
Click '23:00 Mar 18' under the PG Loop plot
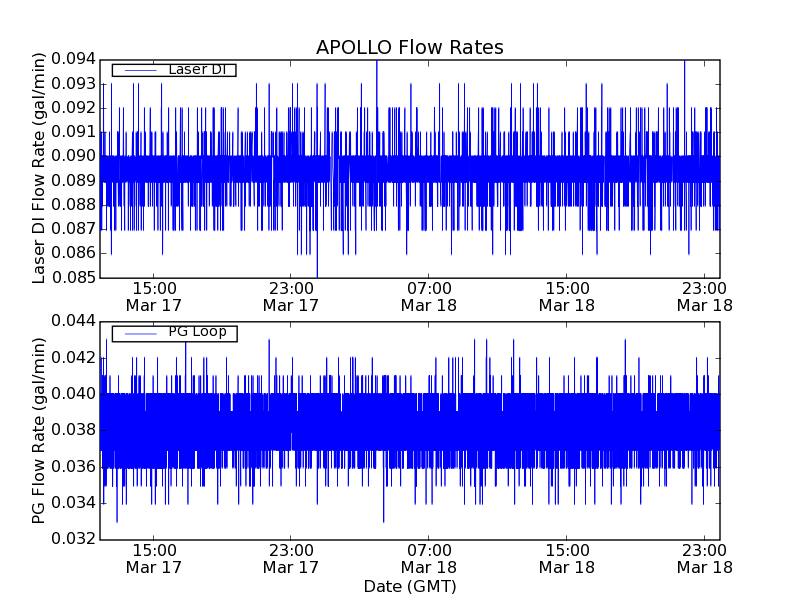pos(705,559)
